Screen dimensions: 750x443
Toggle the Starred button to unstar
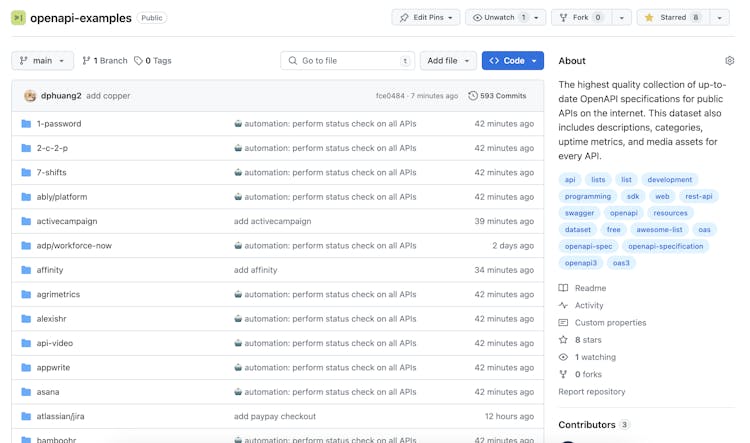click(x=673, y=18)
